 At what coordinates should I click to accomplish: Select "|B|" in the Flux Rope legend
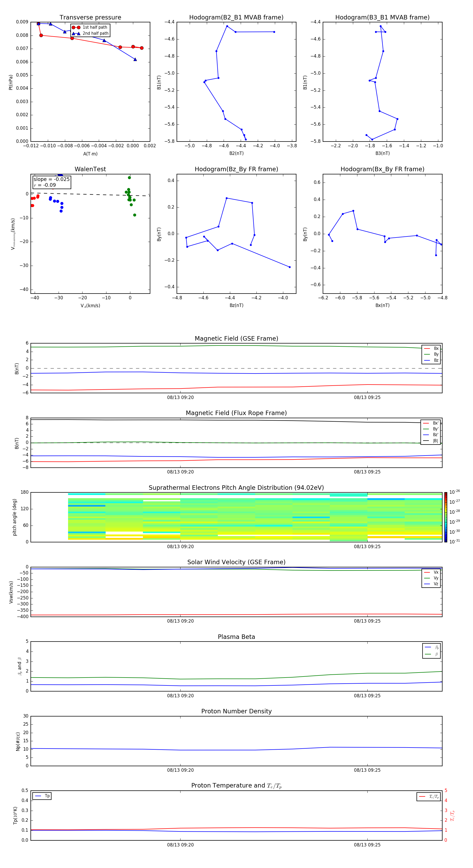tap(431, 441)
